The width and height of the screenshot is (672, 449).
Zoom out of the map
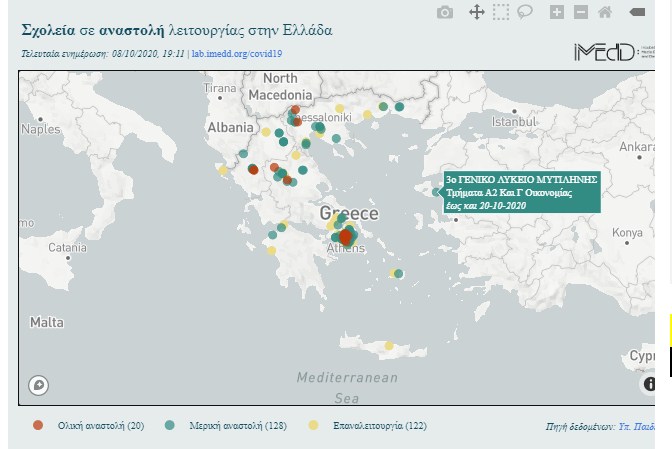[581, 12]
